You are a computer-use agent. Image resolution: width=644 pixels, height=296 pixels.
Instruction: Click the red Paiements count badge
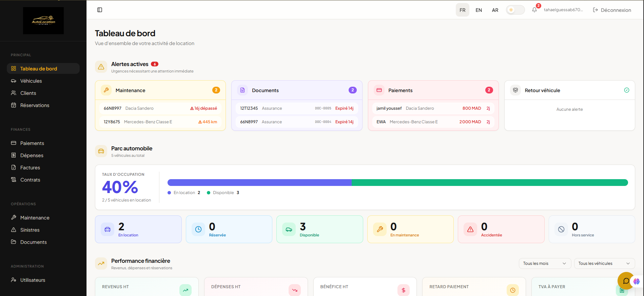point(489,90)
